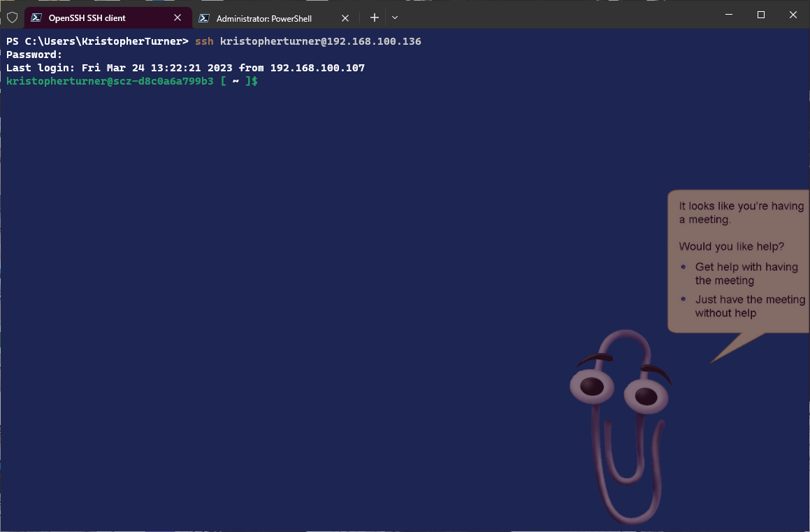Click "Just have the meeting without help"
The width and height of the screenshot is (810, 532).
[749, 306]
